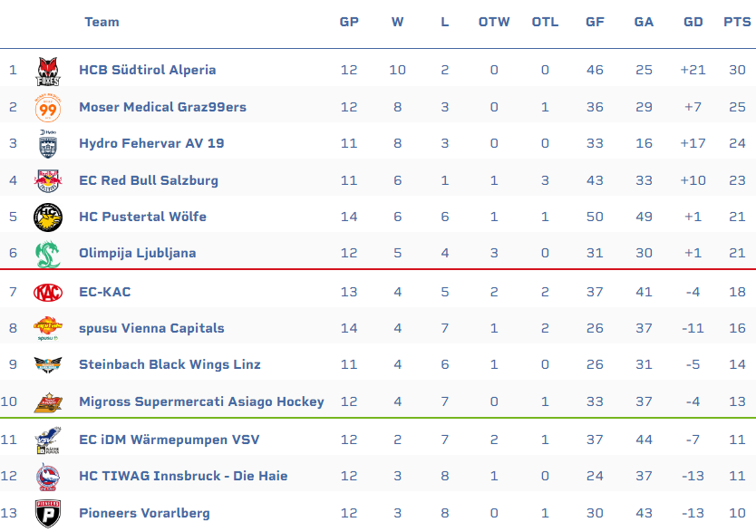Click the Pioneers Vorarlberg shield logo
Viewport: 756px width, 532px height.
48,514
